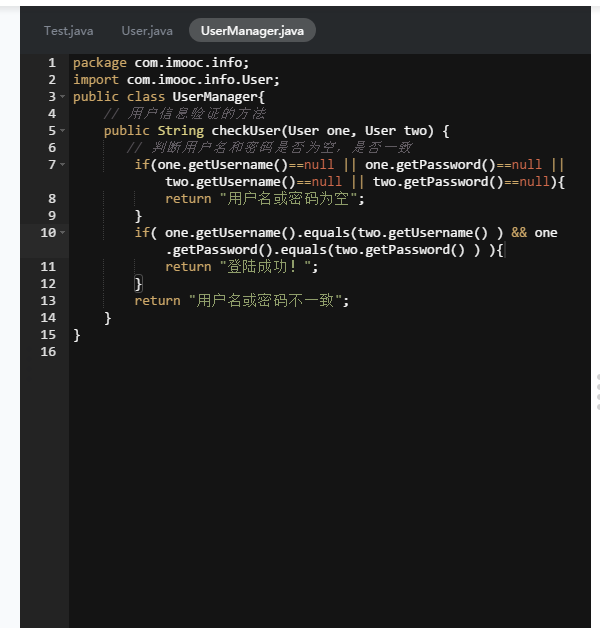The height and width of the screenshot is (628, 600).
Task: Click the 'User two' parameter on line 5
Action: [399, 131]
